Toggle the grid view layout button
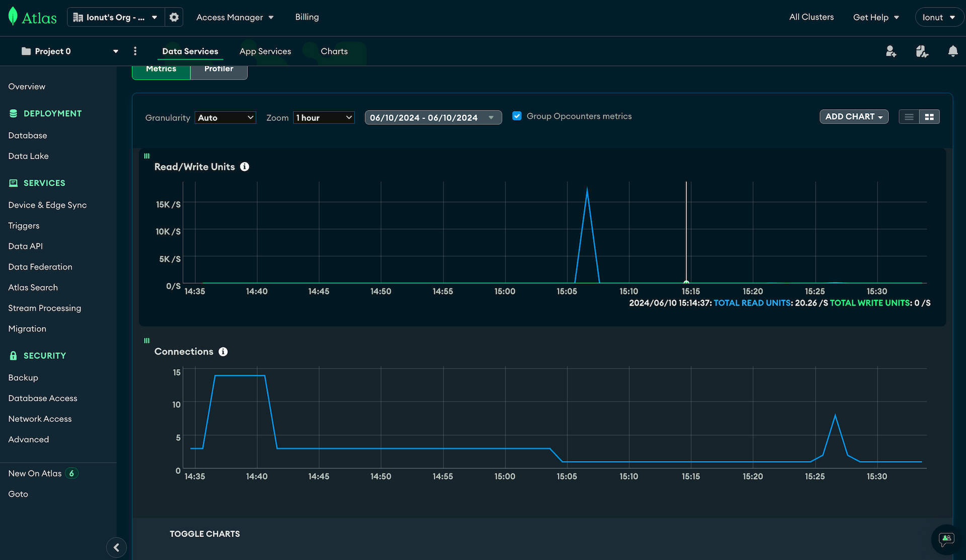The width and height of the screenshot is (966, 560). coord(929,116)
